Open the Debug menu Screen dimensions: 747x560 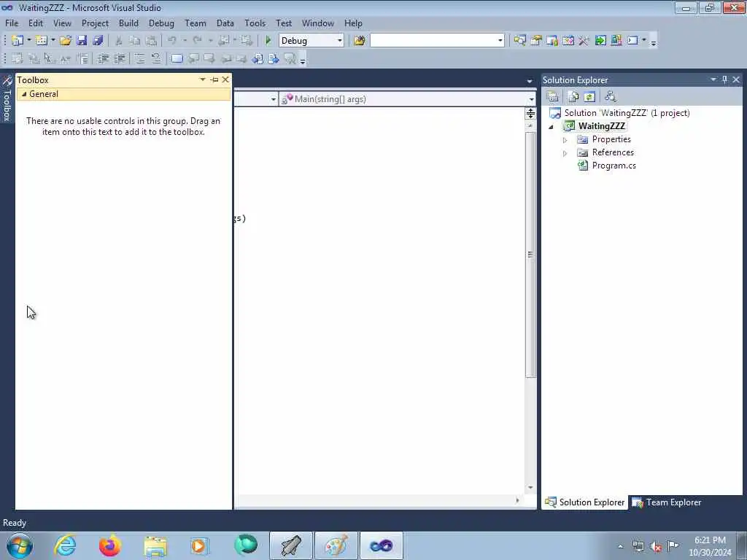click(x=161, y=23)
